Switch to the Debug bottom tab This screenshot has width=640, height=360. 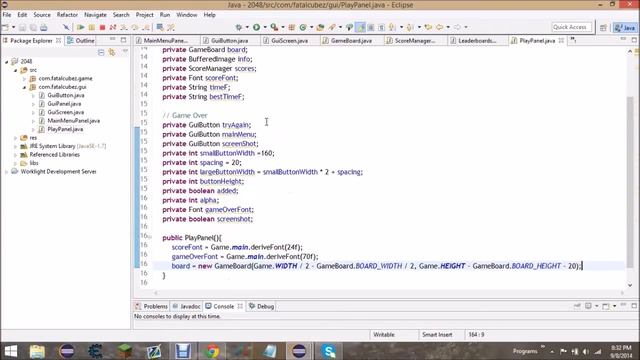tap(261, 306)
